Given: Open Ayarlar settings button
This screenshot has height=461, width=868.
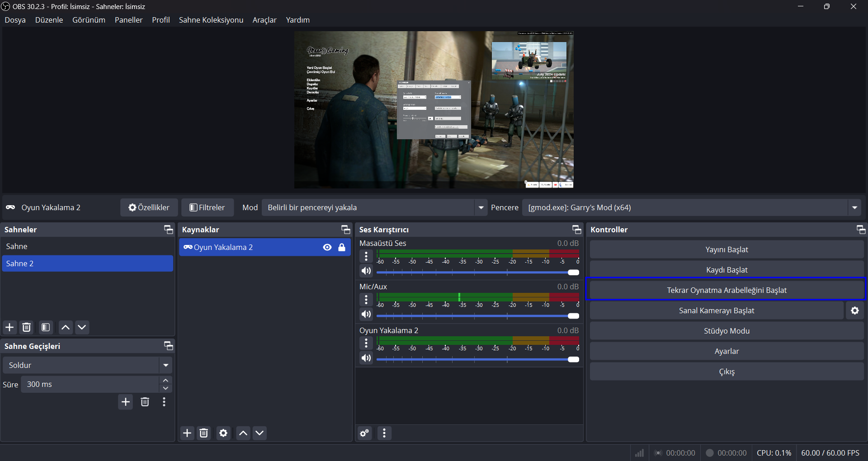Looking at the screenshot, I should [726, 351].
